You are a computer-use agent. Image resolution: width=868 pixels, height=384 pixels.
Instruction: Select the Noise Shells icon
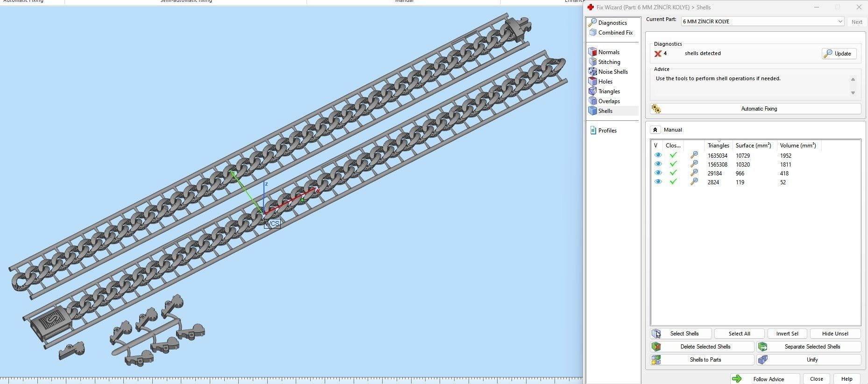coord(592,71)
